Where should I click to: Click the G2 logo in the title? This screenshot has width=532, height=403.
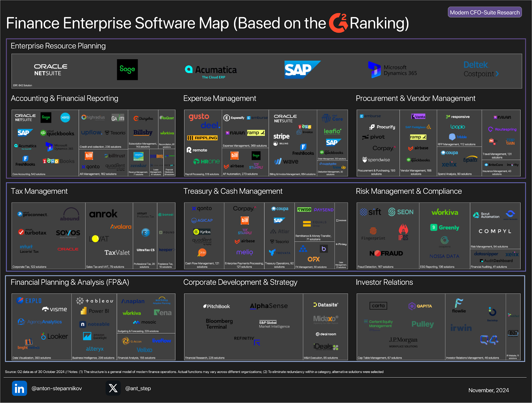pyautogui.click(x=338, y=23)
